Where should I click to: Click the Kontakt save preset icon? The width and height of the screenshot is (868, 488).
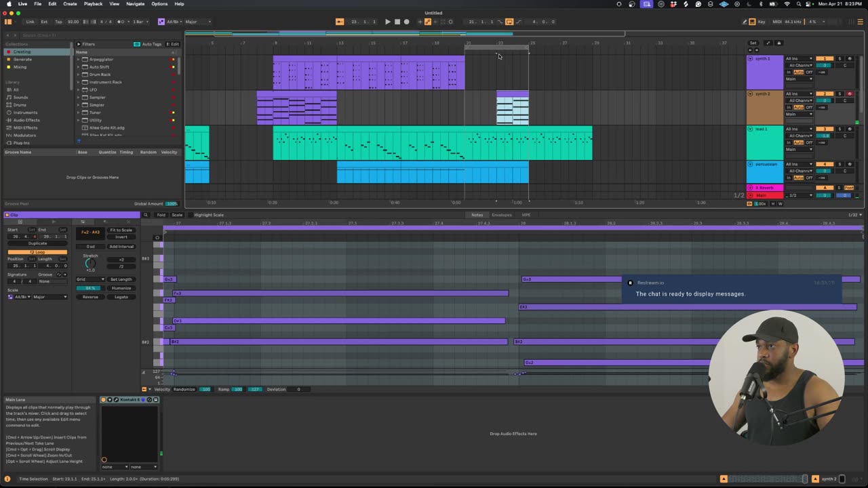coord(155,400)
